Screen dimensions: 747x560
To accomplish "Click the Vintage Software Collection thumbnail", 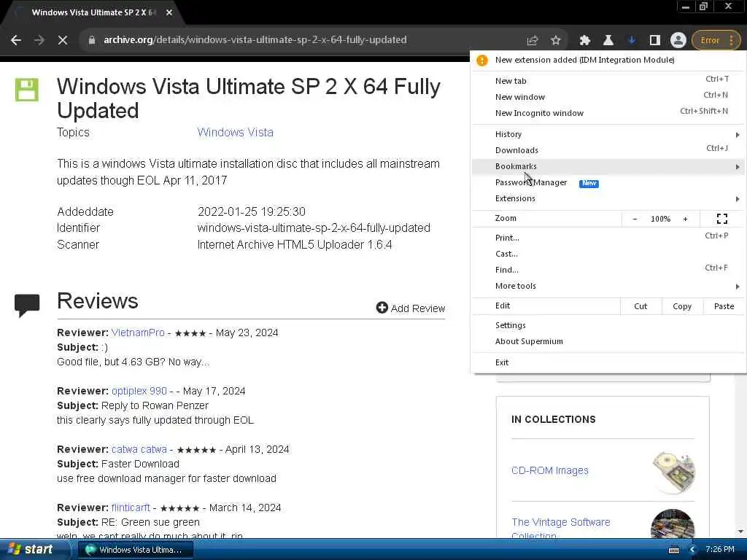I will click(672, 524).
